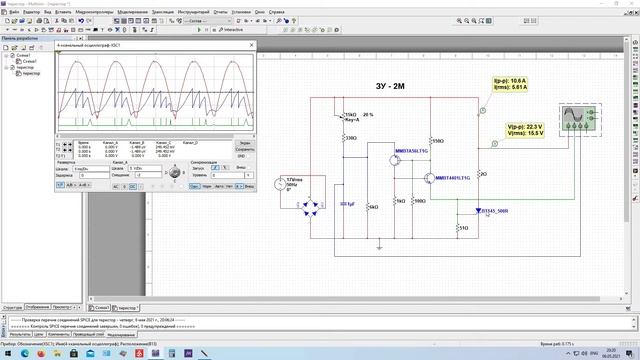The image size is (640, 360).
Task: Toggle the GND option in oscilloscope
Action: point(242,156)
